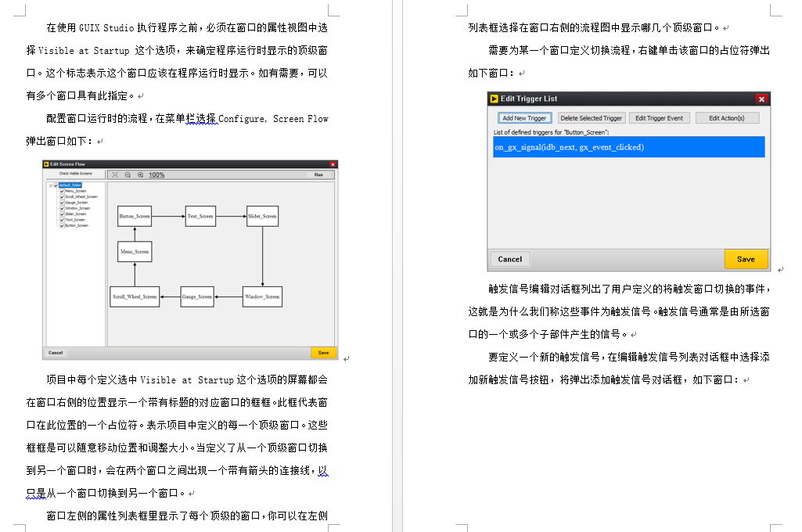Toggle Button_Screen checkbox in screen tree
Viewport: 802px width, 532px height.
pos(62,225)
